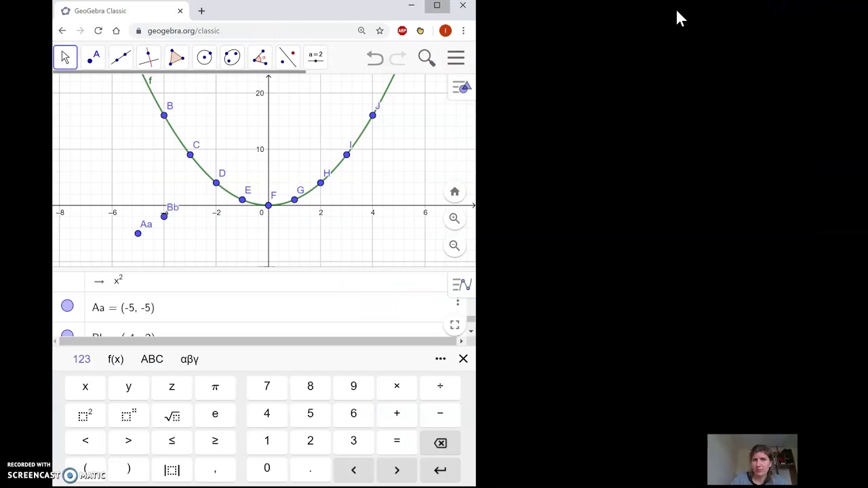Screen dimensions: 868x488
Task: Redo the GeoGebra action
Action: pyautogui.click(x=397, y=58)
